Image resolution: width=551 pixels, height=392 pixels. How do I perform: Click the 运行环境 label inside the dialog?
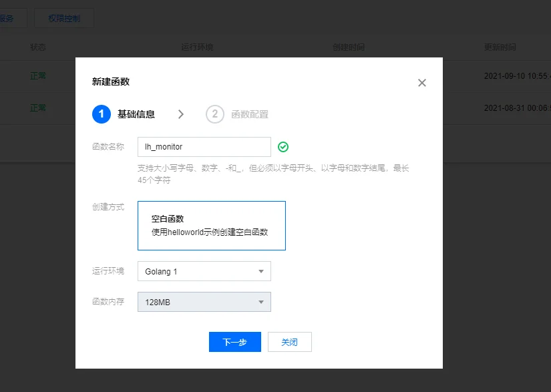coord(108,271)
